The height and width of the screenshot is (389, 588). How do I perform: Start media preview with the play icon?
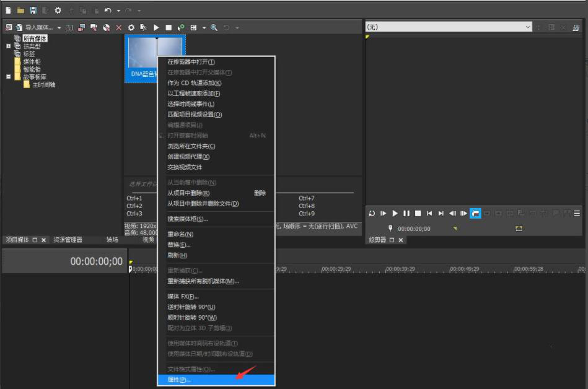coord(156,27)
